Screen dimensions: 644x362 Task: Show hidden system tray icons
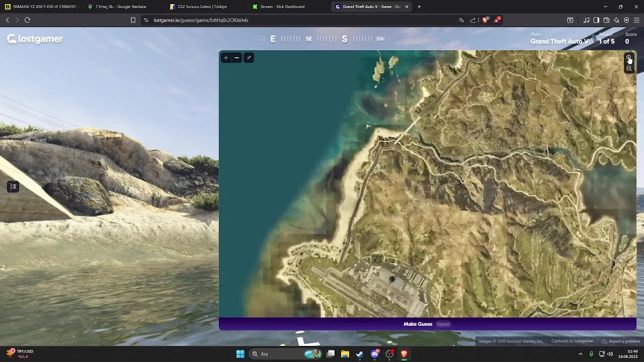coord(581,354)
